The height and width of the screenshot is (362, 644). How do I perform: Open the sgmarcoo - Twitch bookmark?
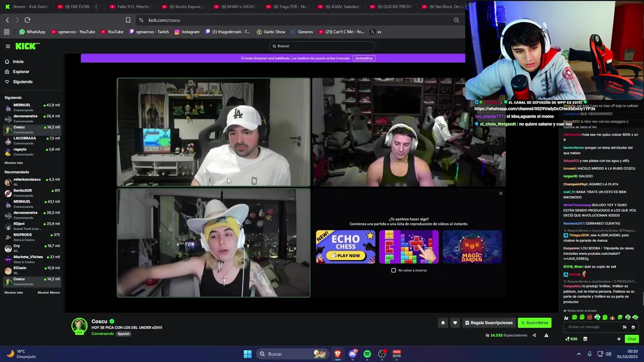point(149,32)
